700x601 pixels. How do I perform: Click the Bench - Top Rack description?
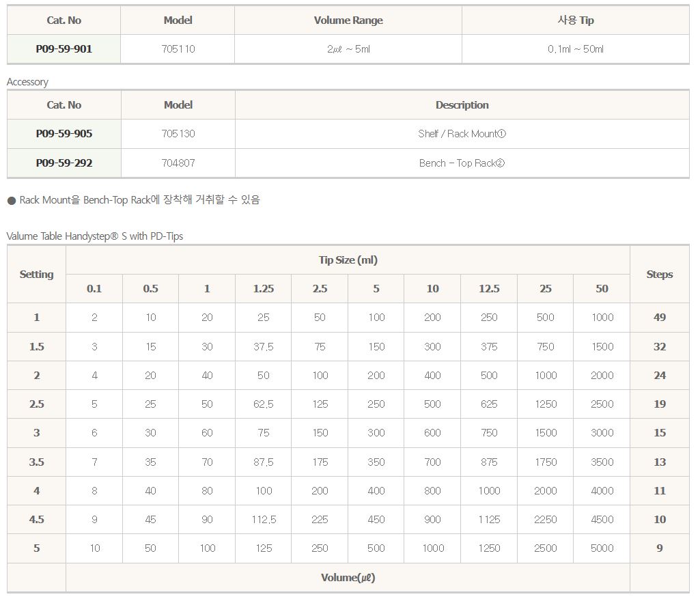(x=462, y=163)
